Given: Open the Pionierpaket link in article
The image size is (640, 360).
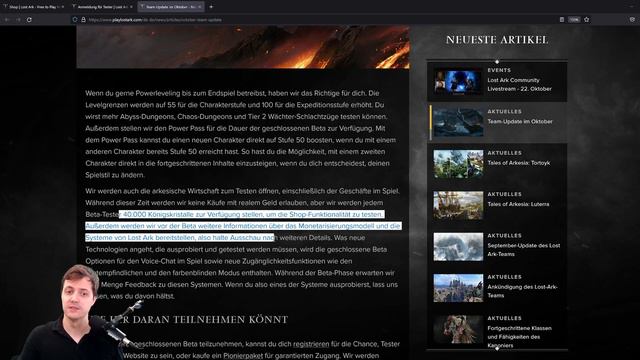Looking at the screenshot, I should click(x=243, y=356).
